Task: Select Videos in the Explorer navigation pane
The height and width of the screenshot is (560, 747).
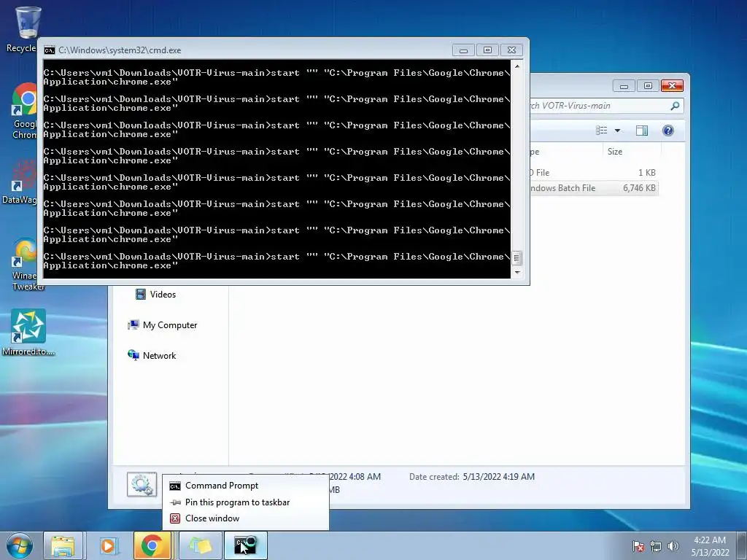Action: tap(156, 295)
